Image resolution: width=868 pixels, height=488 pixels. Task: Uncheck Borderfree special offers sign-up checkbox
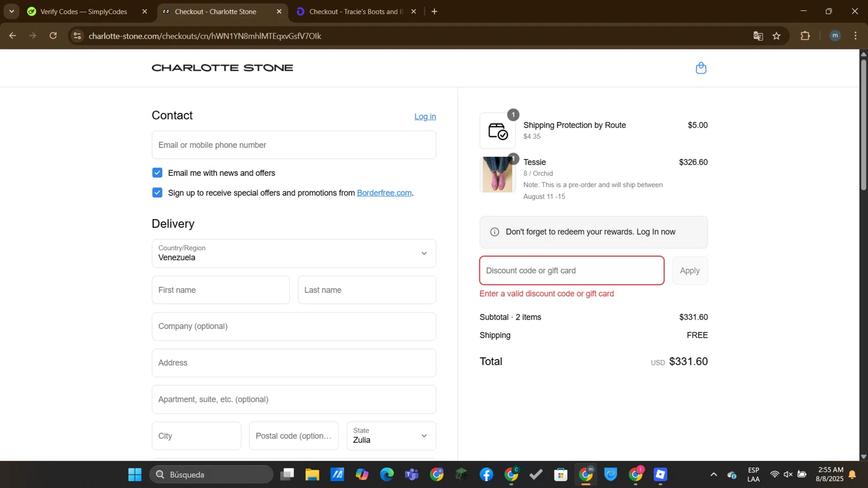tap(157, 193)
